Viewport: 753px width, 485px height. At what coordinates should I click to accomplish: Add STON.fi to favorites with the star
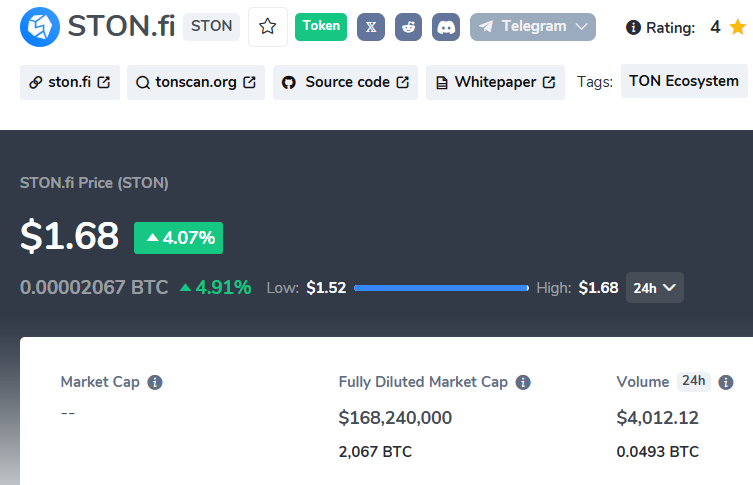pos(267,27)
